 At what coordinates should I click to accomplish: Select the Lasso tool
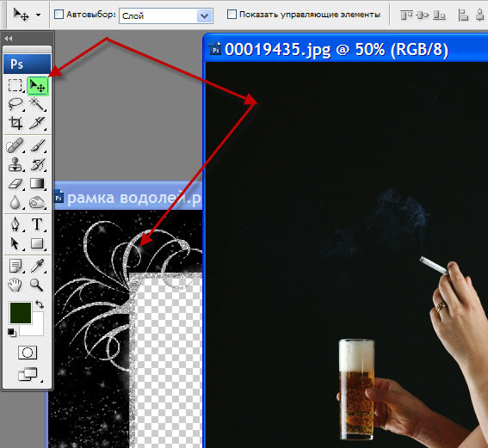pyautogui.click(x=15, y=104)
